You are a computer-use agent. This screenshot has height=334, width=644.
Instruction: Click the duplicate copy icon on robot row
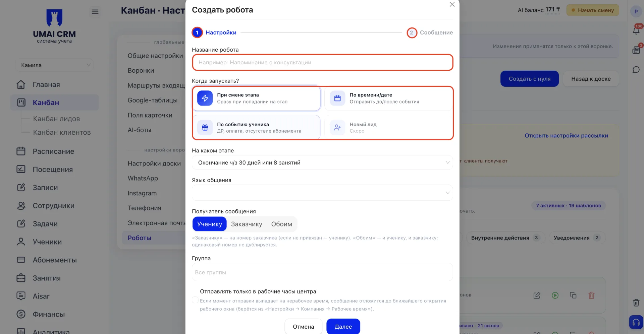[x=573, y=295]
